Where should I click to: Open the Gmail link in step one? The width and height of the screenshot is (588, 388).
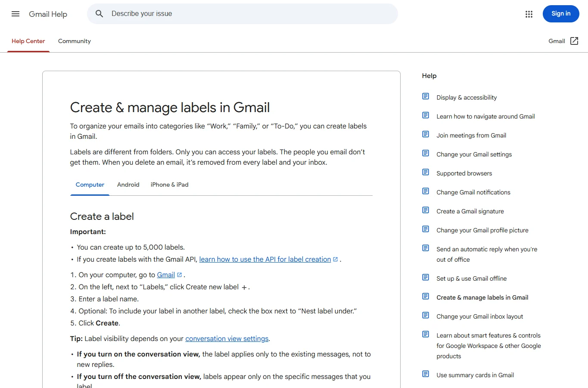pos(166,275)
